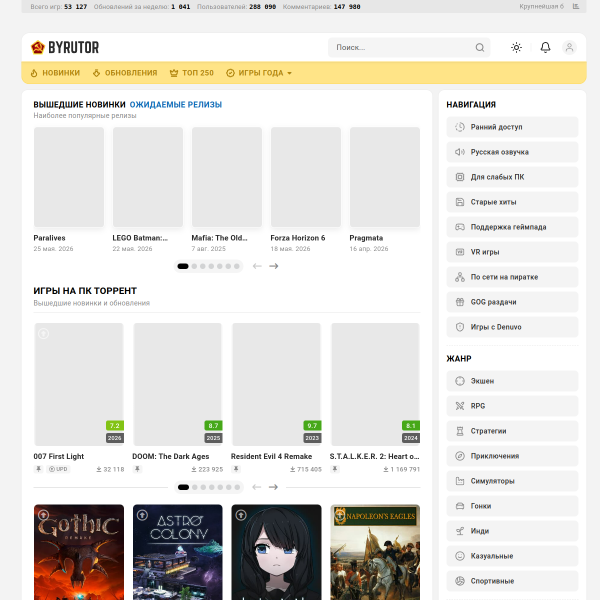Open Forza Horizon 6 release title
This screenshot has height=600, width=600.
[x=298, y=238]
